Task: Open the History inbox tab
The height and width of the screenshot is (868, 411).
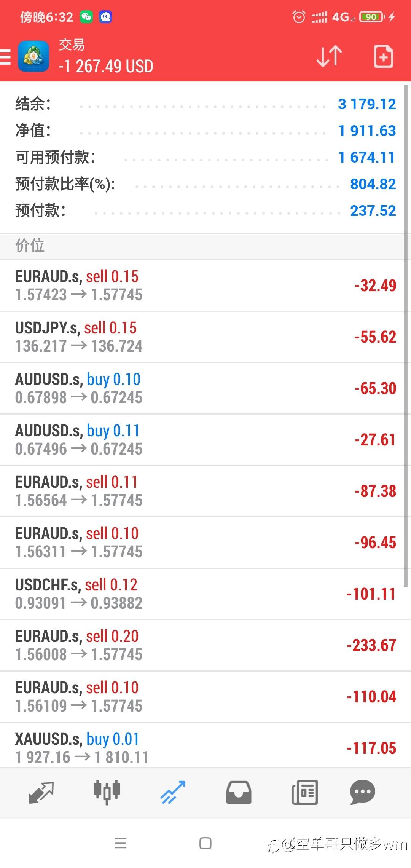Action: coord(239,793)
